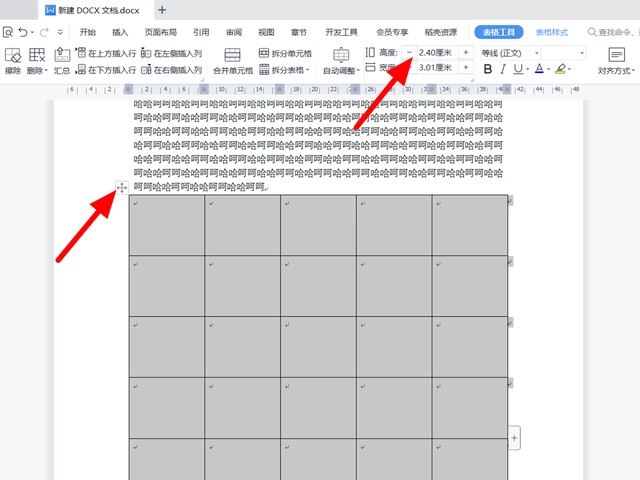Click the Undo arrow icon
Screen dimensions: 640x480
(x=23, y=32)
